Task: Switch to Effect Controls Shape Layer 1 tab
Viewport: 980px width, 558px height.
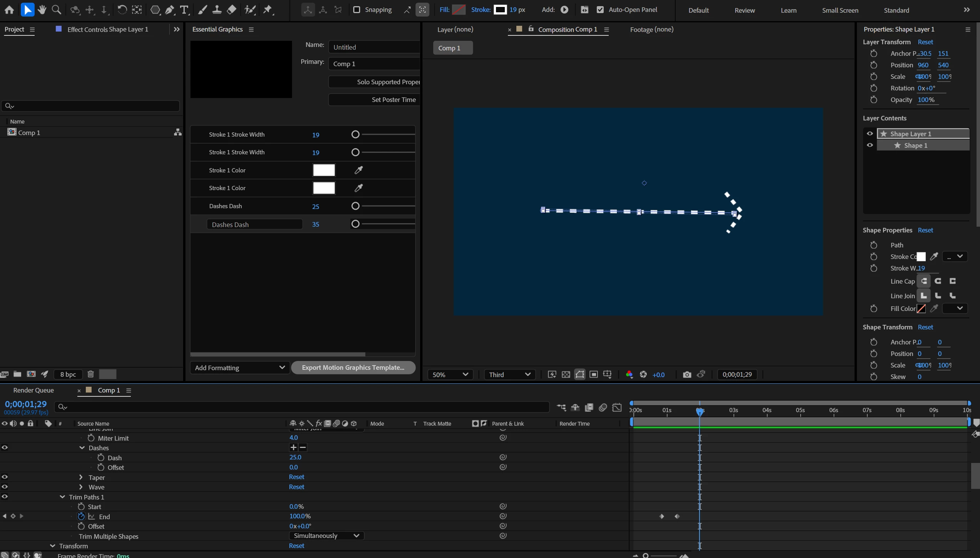Action: coord(107,29)
